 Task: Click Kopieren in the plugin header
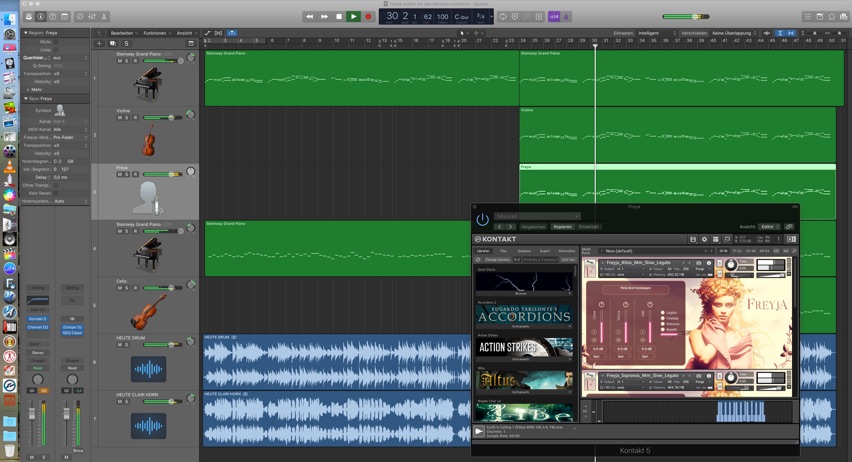point(562,227)
